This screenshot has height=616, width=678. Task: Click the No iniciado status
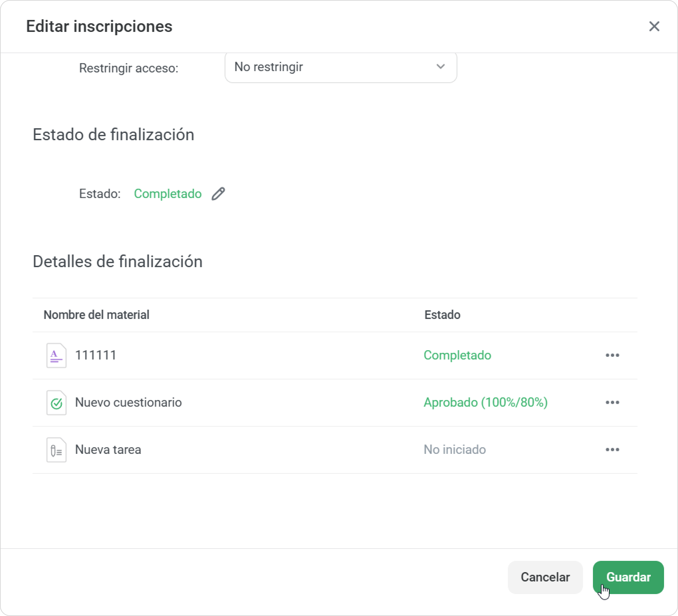click(455, 450)
